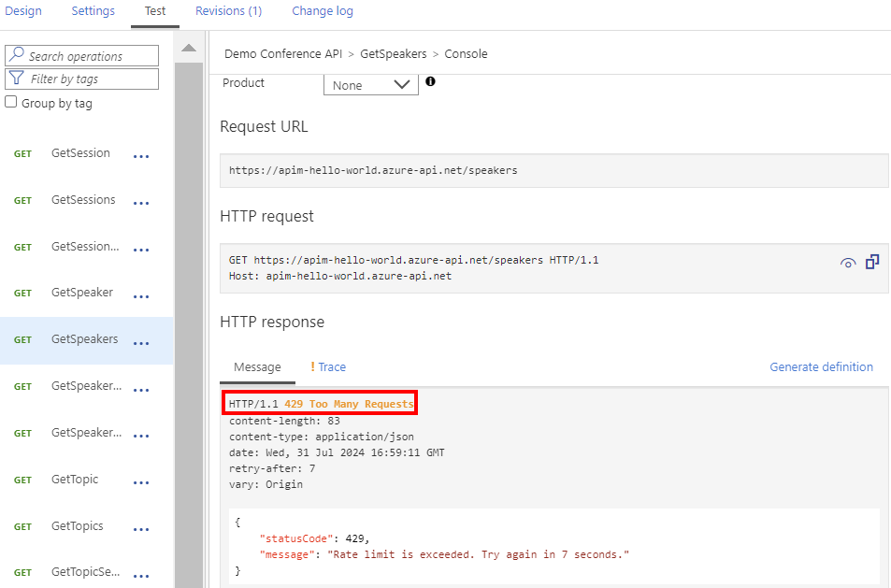The width and height of the screenshot is (891, 588).
Task: Copy the HTTP request to clipboard
Action: [872, 262]
